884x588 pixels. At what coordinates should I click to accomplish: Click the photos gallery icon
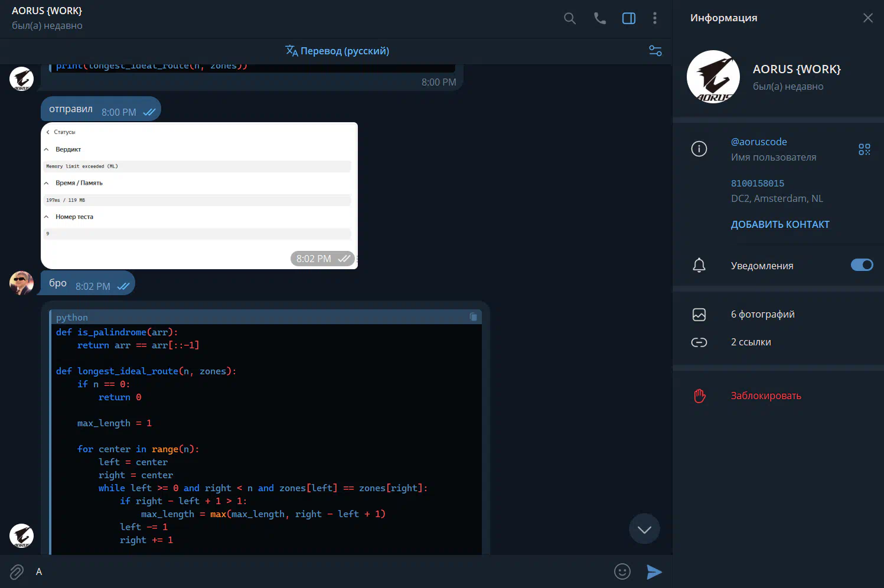(699, 315)
